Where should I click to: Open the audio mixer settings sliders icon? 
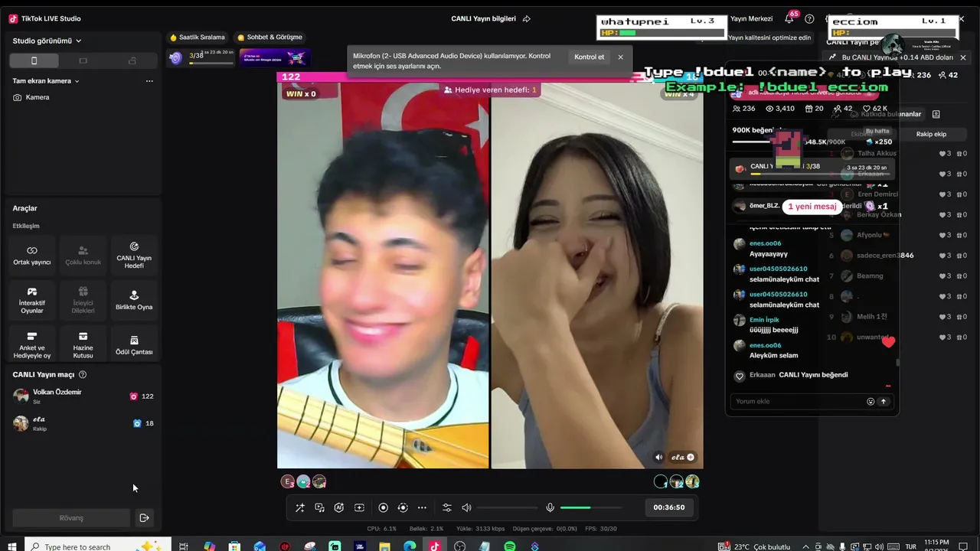click(447, 507)
